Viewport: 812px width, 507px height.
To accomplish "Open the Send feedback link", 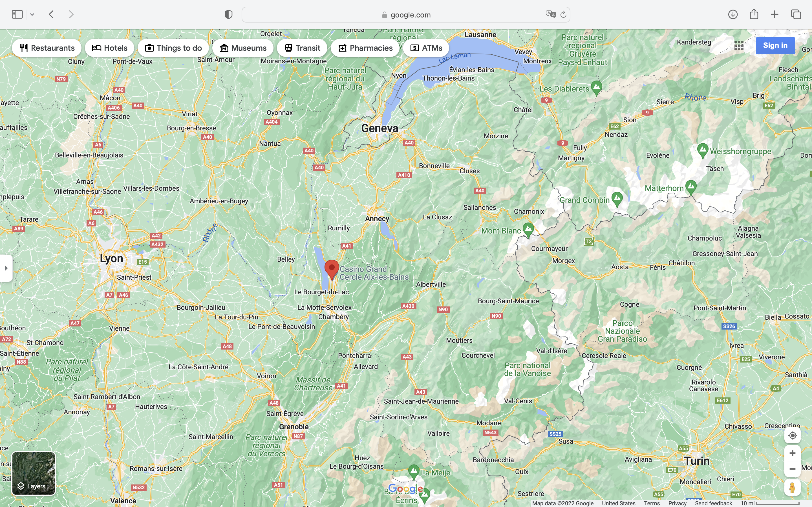I will [x=713, y=503].
